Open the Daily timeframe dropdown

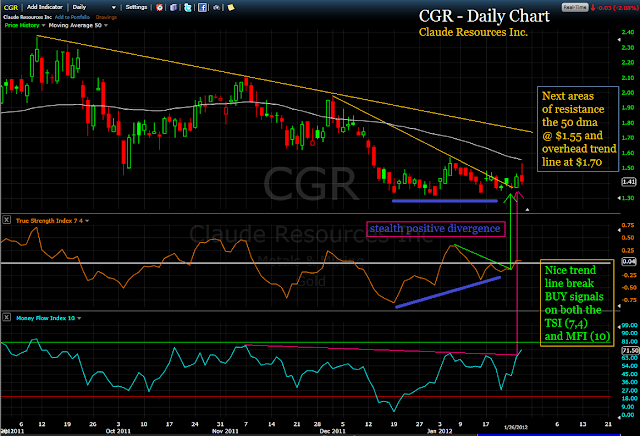coord(94,7)
